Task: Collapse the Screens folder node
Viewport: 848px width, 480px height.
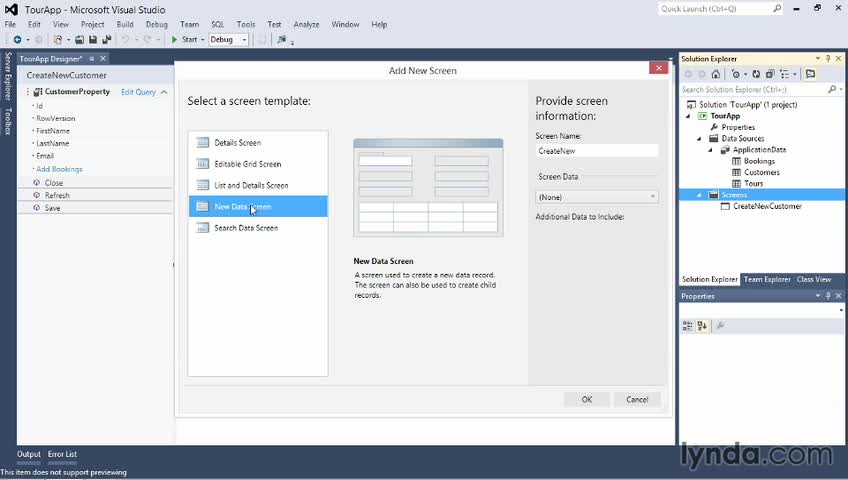Action: pos(699,195)
